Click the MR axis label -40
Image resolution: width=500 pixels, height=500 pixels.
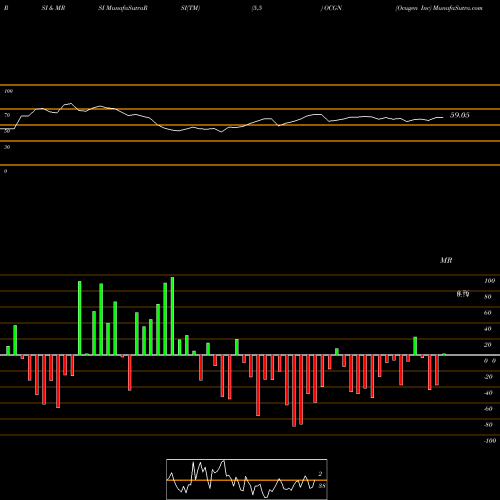pyautogui.click(x=488, y=393)
